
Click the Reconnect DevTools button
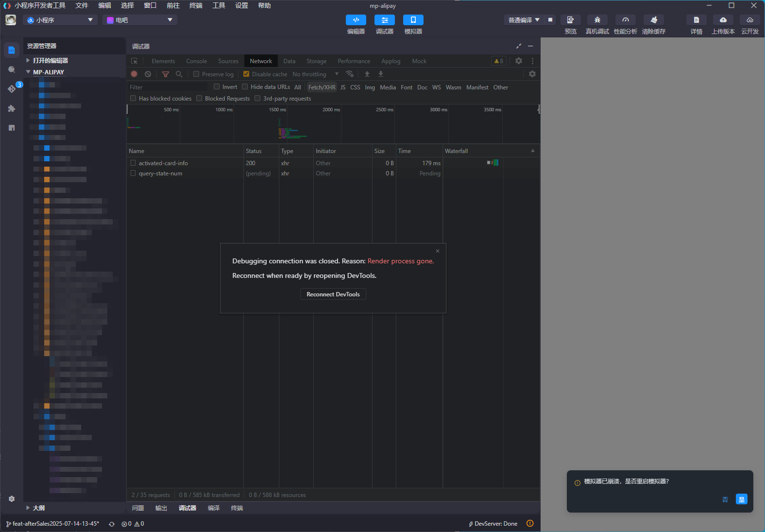pos(333,294)
